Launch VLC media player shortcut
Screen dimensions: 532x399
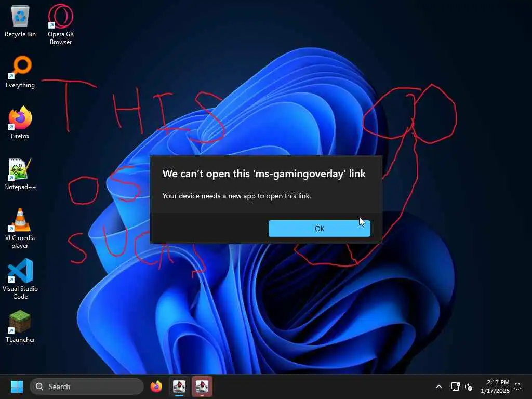[20, 229]
